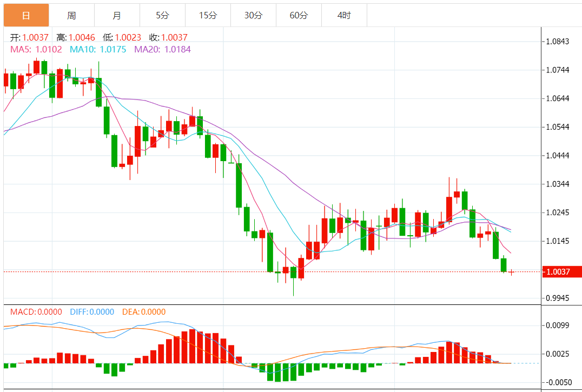
Task: Open the 30分 timeframe tab
Action: coord(253,15)
